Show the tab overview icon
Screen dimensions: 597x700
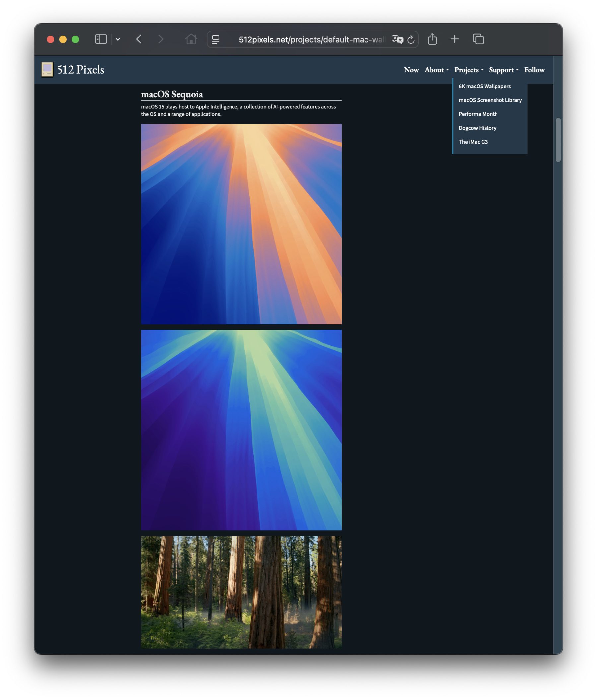click(478, 39)
